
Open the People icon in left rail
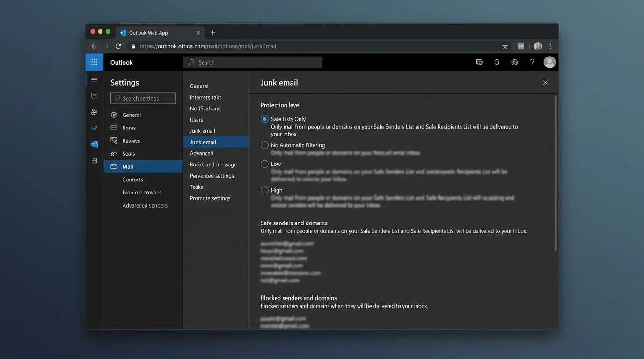pyautogui.click(x=94, y=112)
